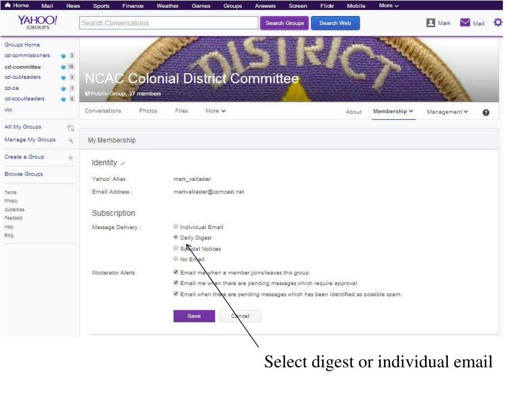532x399 pixels.
Task: Open the Create a Group link
Action: [x=24, y=157]
